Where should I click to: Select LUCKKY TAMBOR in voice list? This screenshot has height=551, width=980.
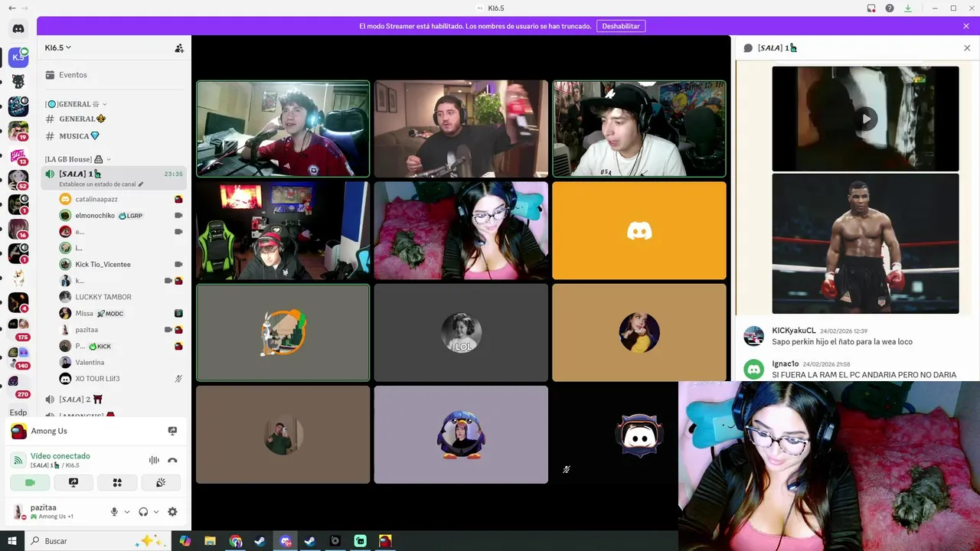click(121, 297)
